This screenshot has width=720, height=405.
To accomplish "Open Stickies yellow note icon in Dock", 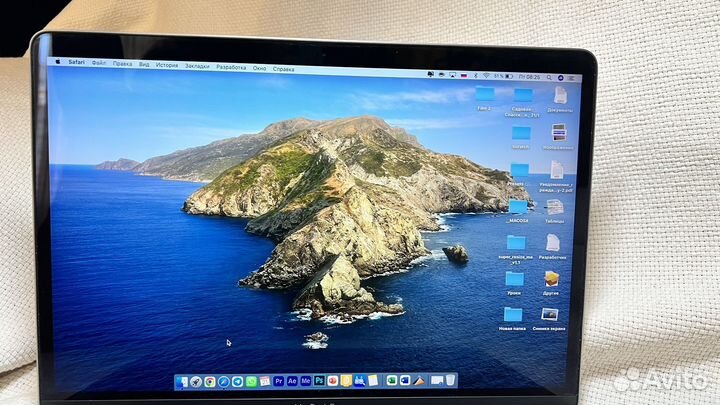I will pyautogui.click(x=373, y=381).
